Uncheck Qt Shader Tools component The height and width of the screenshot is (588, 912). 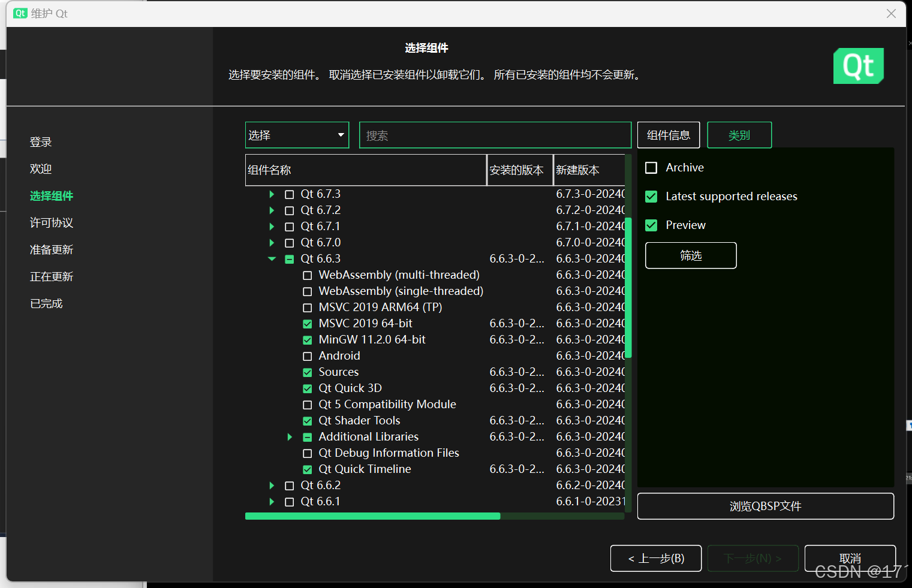point(308,421)
